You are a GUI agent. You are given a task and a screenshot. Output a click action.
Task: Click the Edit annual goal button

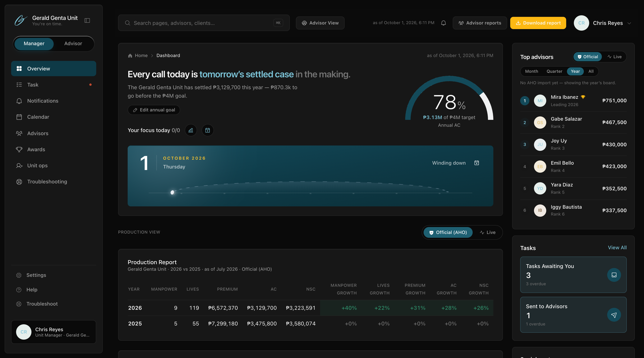(154, 110)
